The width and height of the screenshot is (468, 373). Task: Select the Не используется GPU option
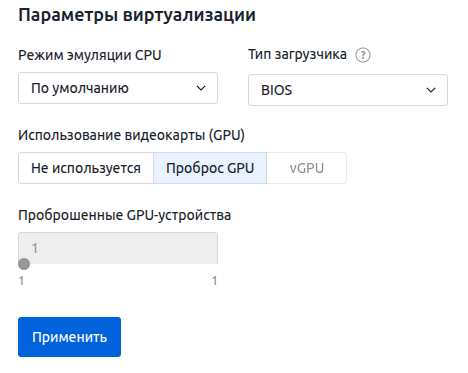[x=86, y=168]
